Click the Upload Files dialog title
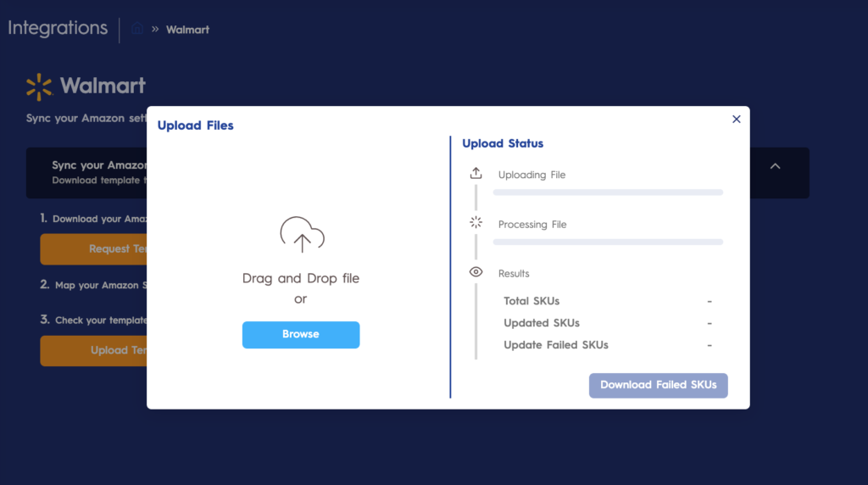This screenshot has height=485, width=868. (196, 125)
